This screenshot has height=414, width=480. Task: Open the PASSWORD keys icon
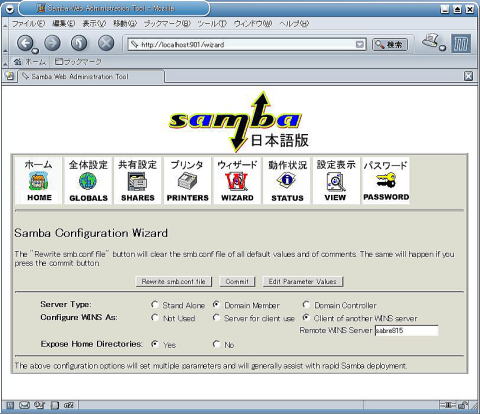(x=386, y=180)
